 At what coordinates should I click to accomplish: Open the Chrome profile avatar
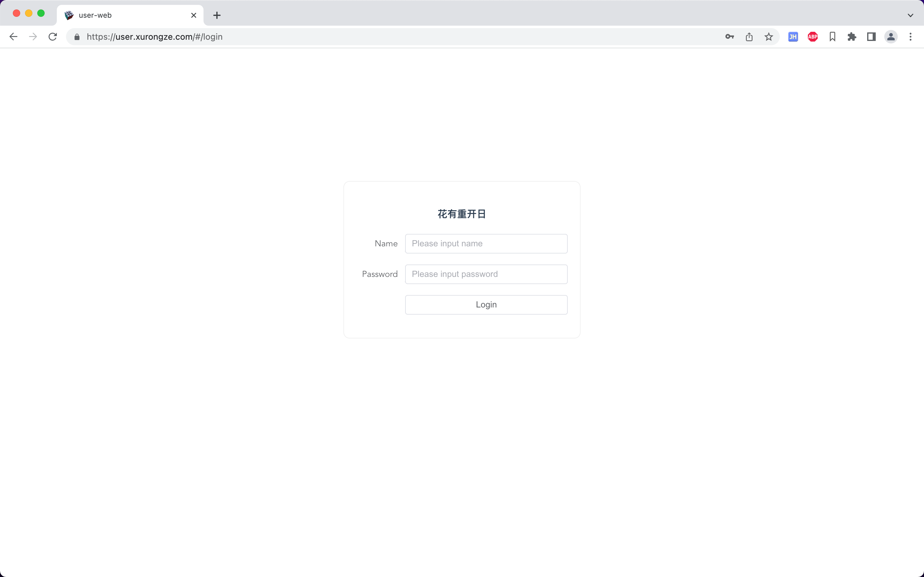[891, 37]
